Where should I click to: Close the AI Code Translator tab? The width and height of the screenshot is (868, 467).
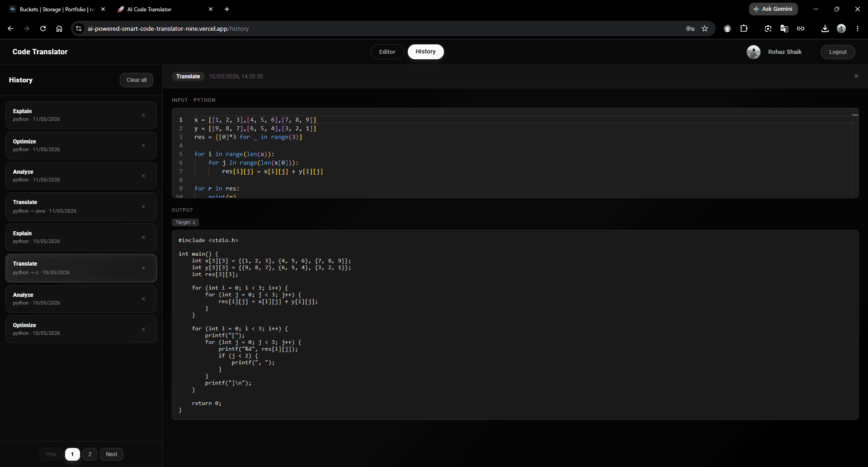210,9
